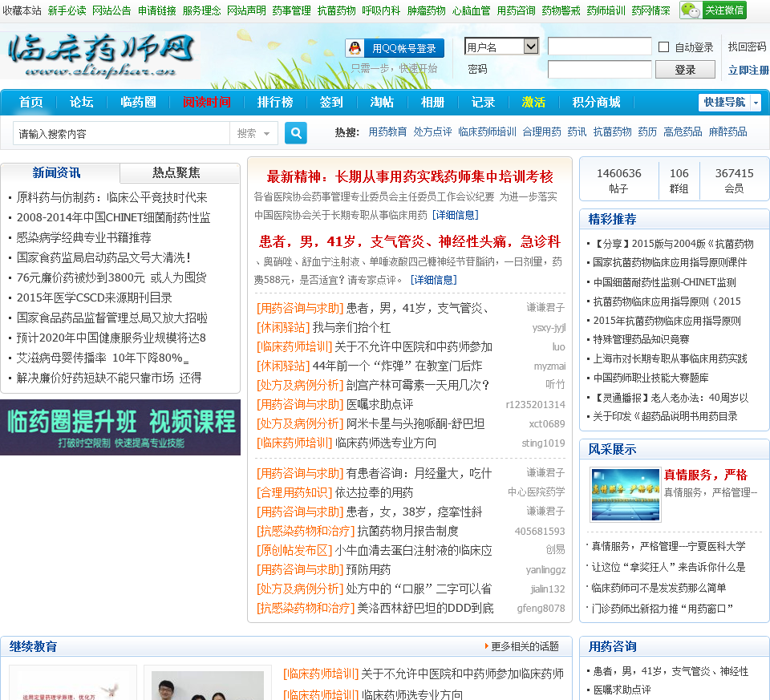Screen dimensions: 770x700
Task: Open the 论坛 nav item
Action: 81,102
